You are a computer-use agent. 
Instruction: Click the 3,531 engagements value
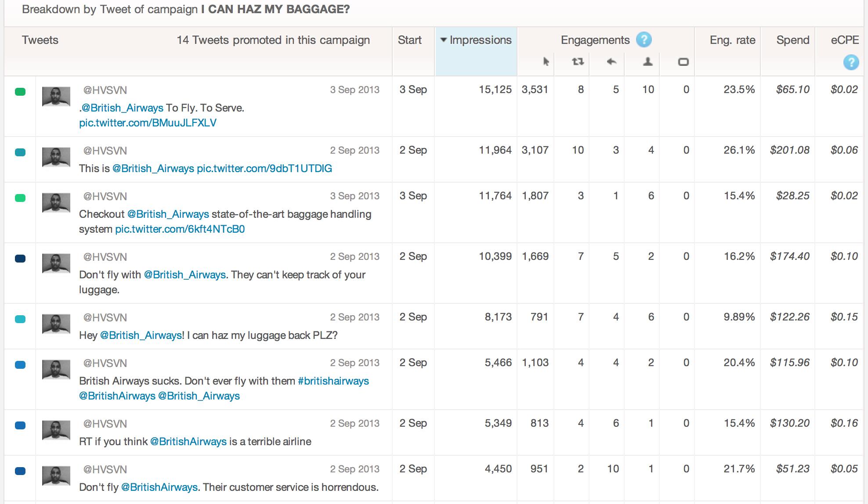pos(535,90)
